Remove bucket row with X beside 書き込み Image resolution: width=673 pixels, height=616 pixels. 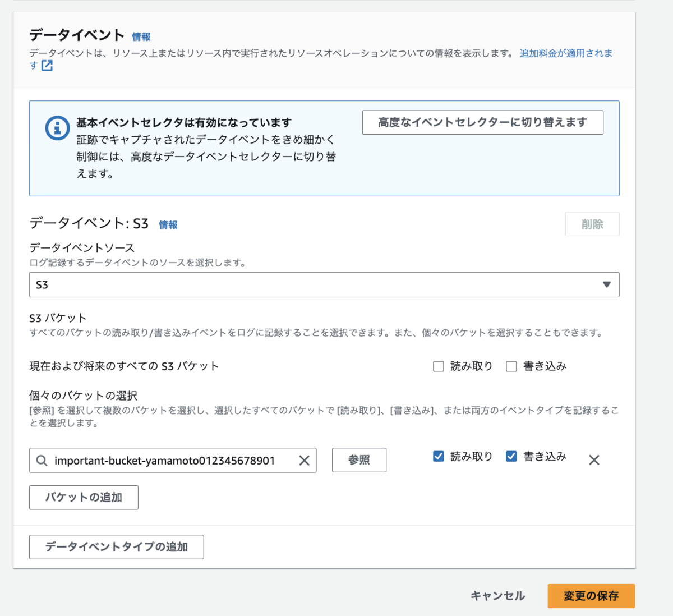point(594,460)
